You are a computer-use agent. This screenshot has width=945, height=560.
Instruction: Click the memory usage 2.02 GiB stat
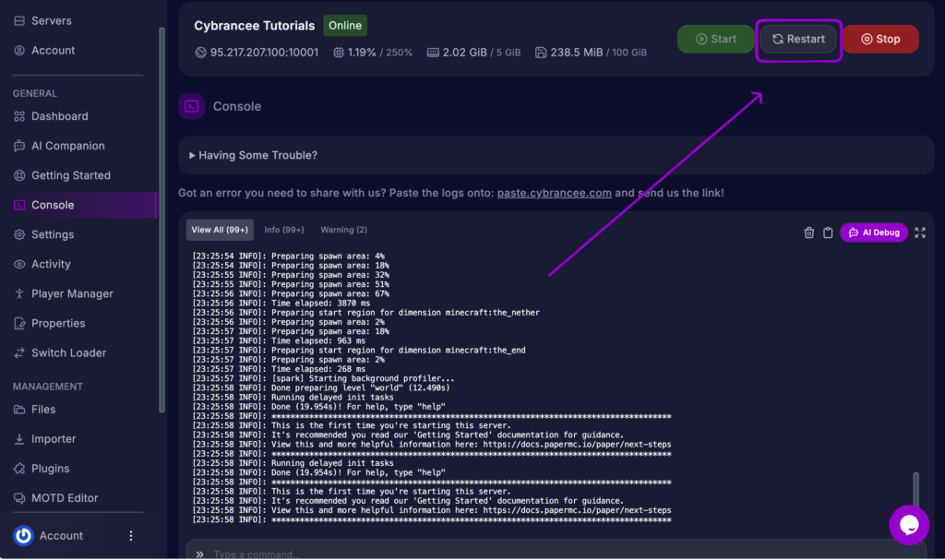(x=465, y=53)
